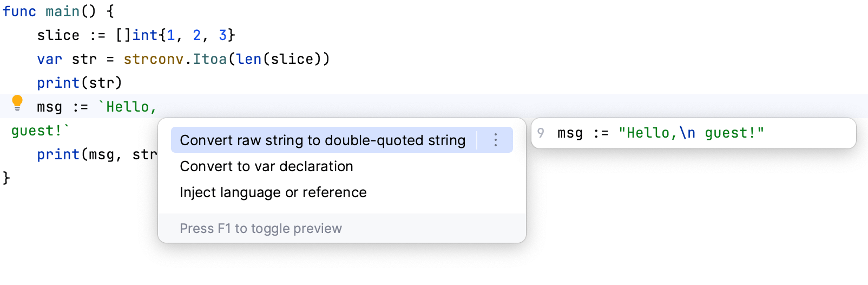Image resolution: width=868 pixels, height=285 pixels.
Task: Click on strconv package reference
Action: pyautogui.click(x=153, y=59)
